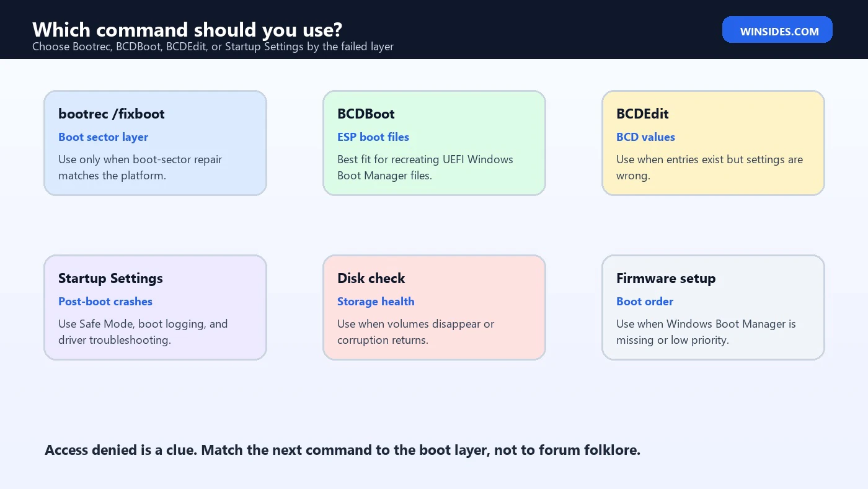The height and width of the screenshot is (489, 868).
Task: Click the BCDBoot card title
Action: (x=366, y=114)
